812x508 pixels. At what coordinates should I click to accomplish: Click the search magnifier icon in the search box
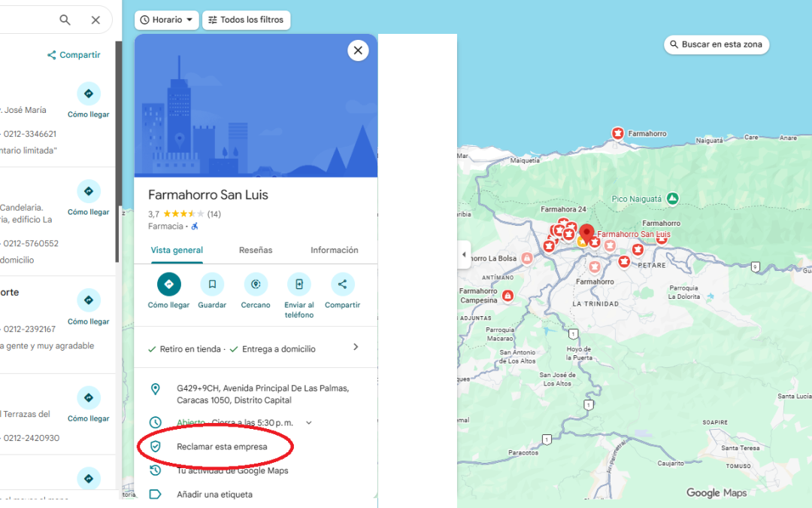65,20
